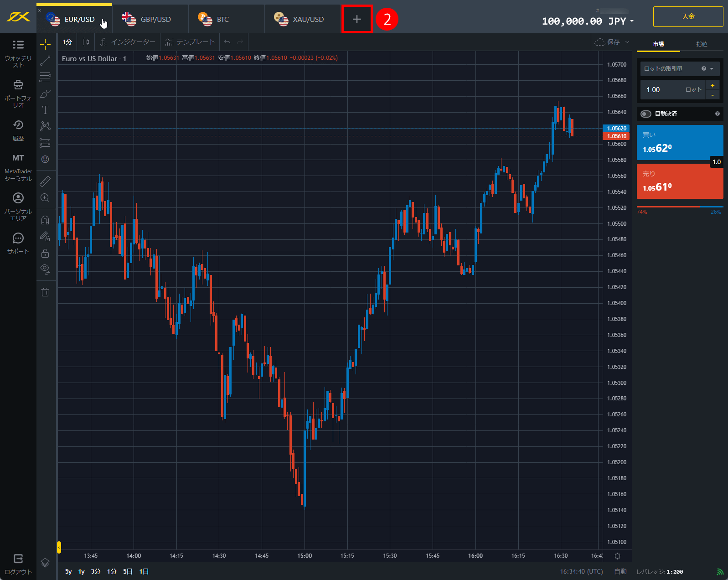Image resolution: width=728 pixels, height=580 pixels.
Task: Toggle the lock all drawings icon
Action: coord(45,253)
